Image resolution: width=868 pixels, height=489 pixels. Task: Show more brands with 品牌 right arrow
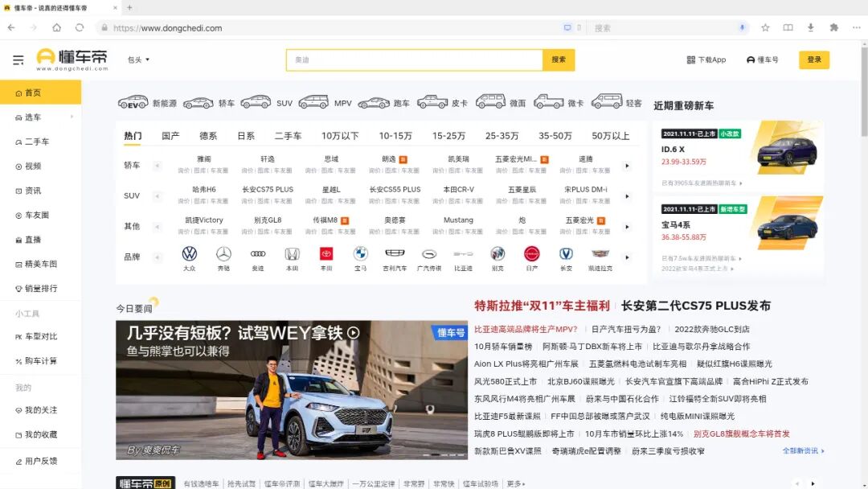coord(627,257)
